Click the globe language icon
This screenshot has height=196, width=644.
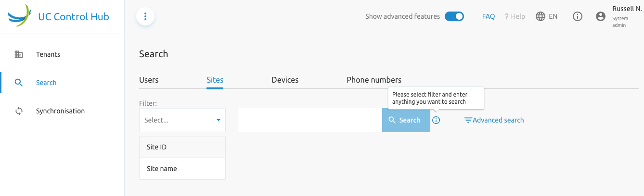click(x=541, y=16)
